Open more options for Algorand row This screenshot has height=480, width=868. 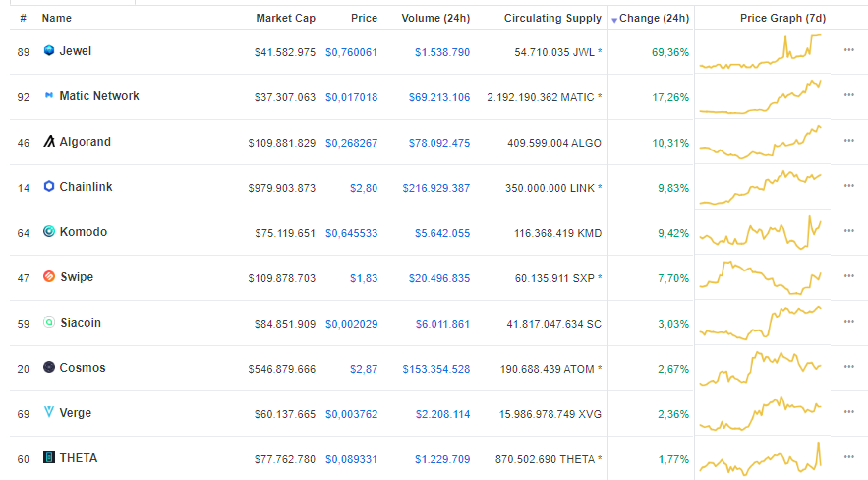848,141
